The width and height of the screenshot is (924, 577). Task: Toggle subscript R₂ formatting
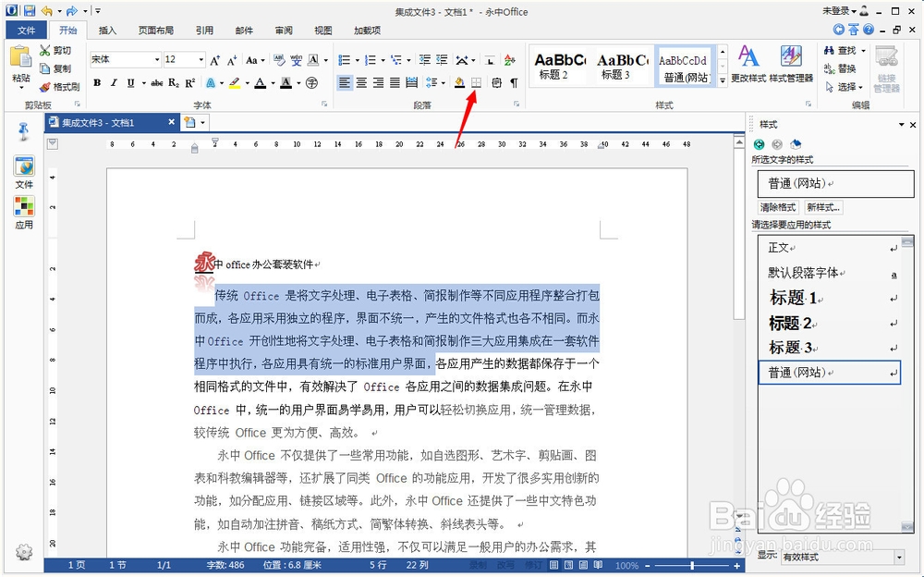click(x=174, y=82)
